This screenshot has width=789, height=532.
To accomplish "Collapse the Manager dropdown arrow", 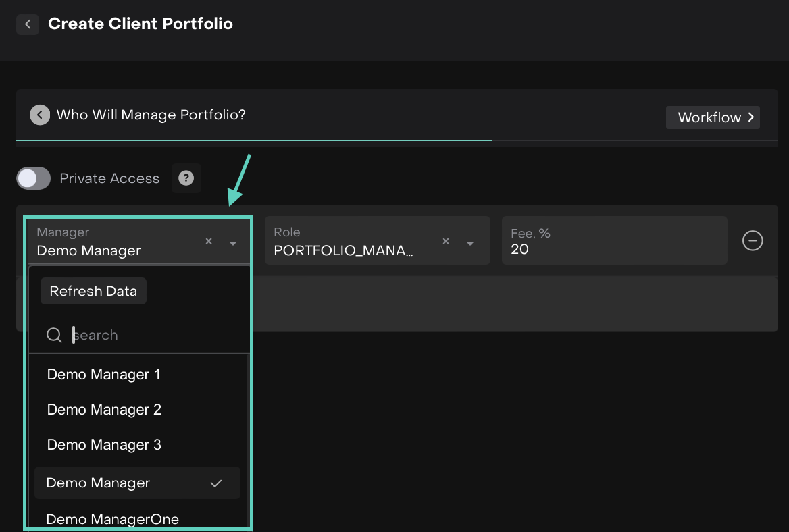I will pyautogui.click(x=232, y=243).
